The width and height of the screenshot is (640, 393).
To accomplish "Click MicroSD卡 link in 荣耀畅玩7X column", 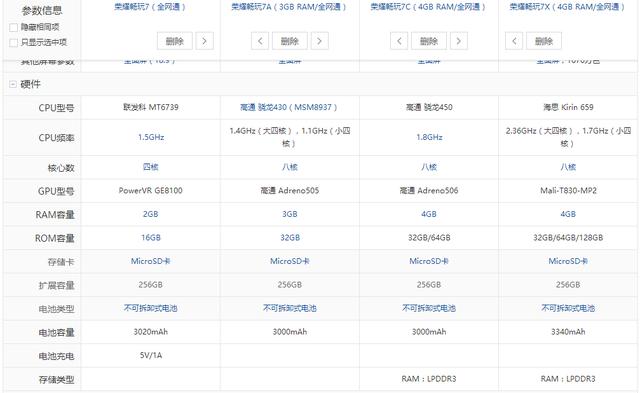I will click(x=568, y=261).
